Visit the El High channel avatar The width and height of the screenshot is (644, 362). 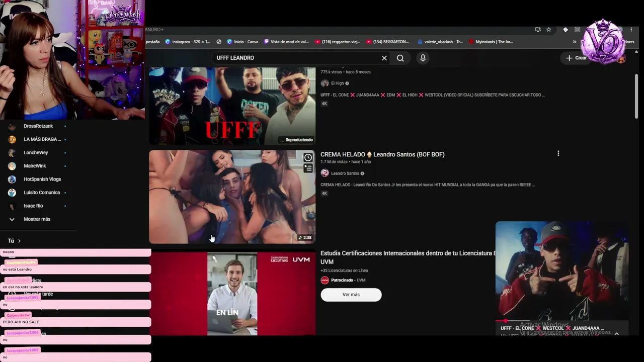325,83
